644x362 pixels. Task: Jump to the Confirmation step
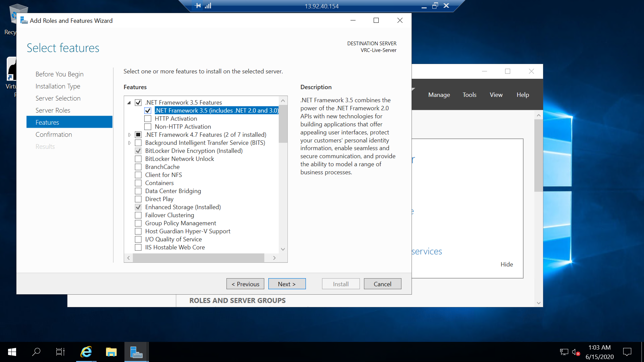tap(54, 134)
